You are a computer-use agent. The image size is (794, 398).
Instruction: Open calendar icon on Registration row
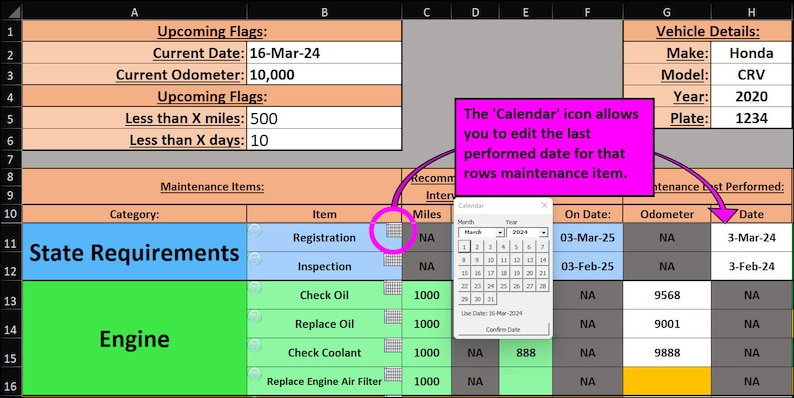[394, 230]
